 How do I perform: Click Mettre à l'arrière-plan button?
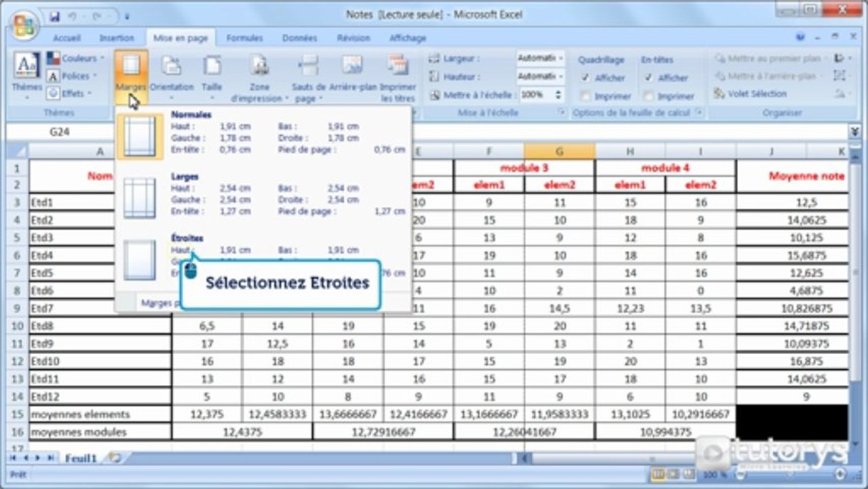767,76
